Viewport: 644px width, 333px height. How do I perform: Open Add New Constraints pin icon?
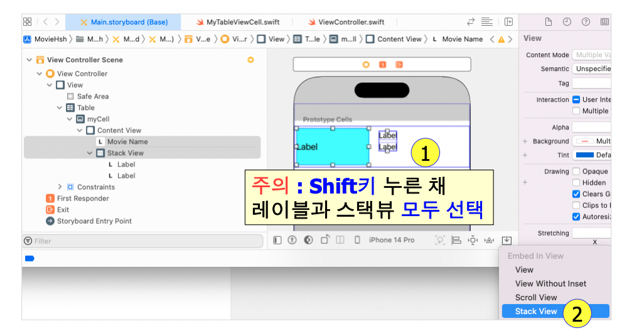(x=473, y=240)
